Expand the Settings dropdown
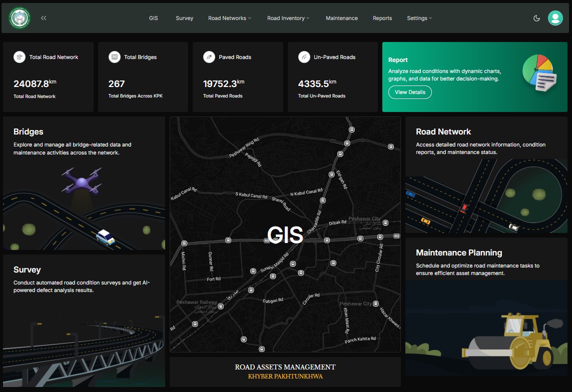 click(x=419, y=18)
